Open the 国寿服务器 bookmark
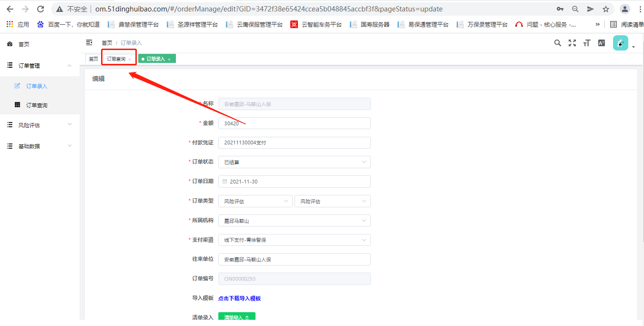 tap(369, 24)
